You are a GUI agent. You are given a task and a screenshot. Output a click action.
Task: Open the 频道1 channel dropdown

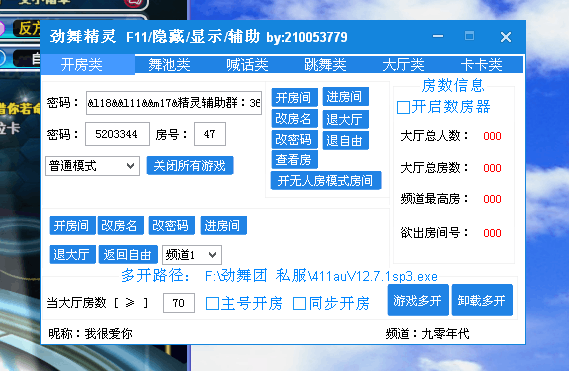click(x=192, y=255)
